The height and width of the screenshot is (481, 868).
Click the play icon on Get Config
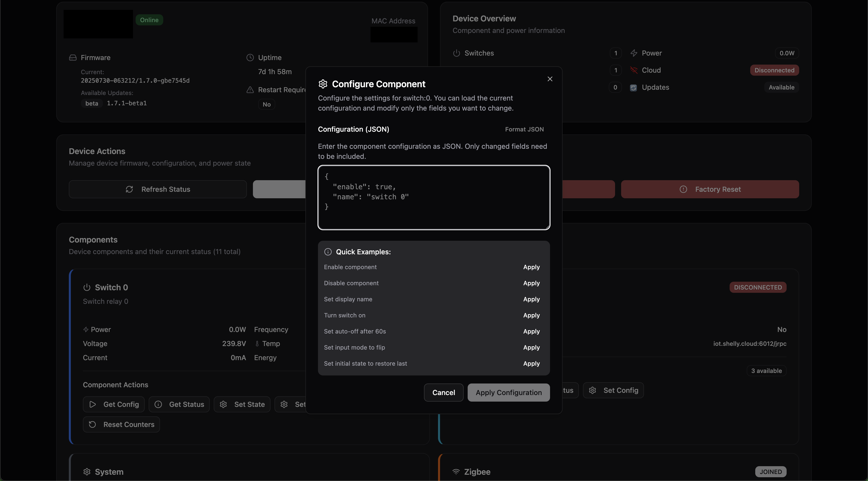[x=93, y=405]
